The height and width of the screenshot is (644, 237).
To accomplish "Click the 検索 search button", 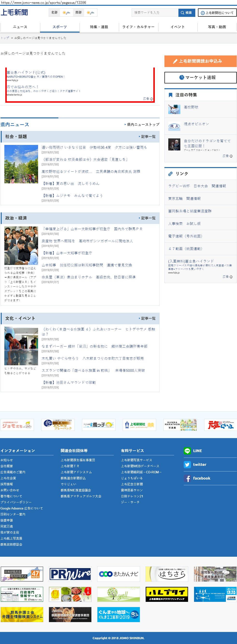I will tap(187, 13).
